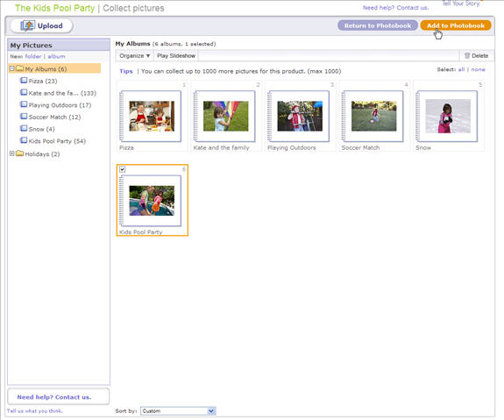Click Return to Photobook
The height and width of the screenshot is (420, 504).
(378, 25)
